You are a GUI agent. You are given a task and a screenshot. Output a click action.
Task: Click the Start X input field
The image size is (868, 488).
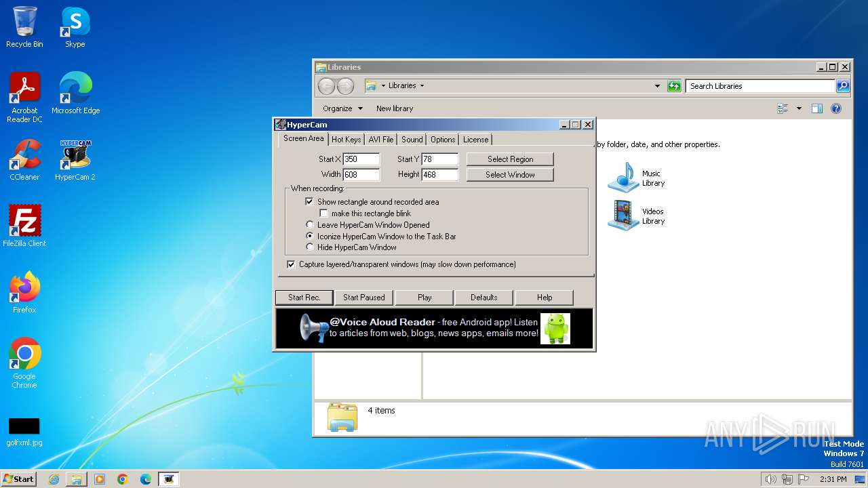361,159
